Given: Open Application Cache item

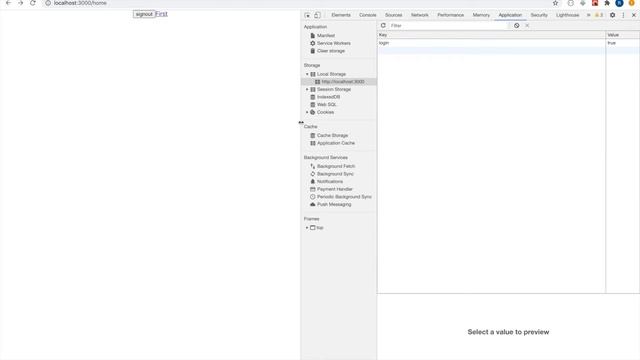Looking at the screenshot, I should [336, 143].
